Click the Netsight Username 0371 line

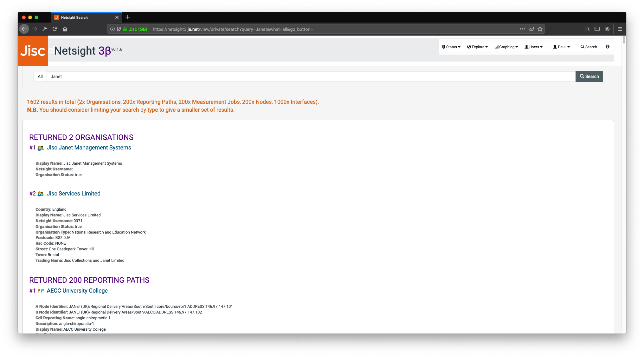[59, 221]
